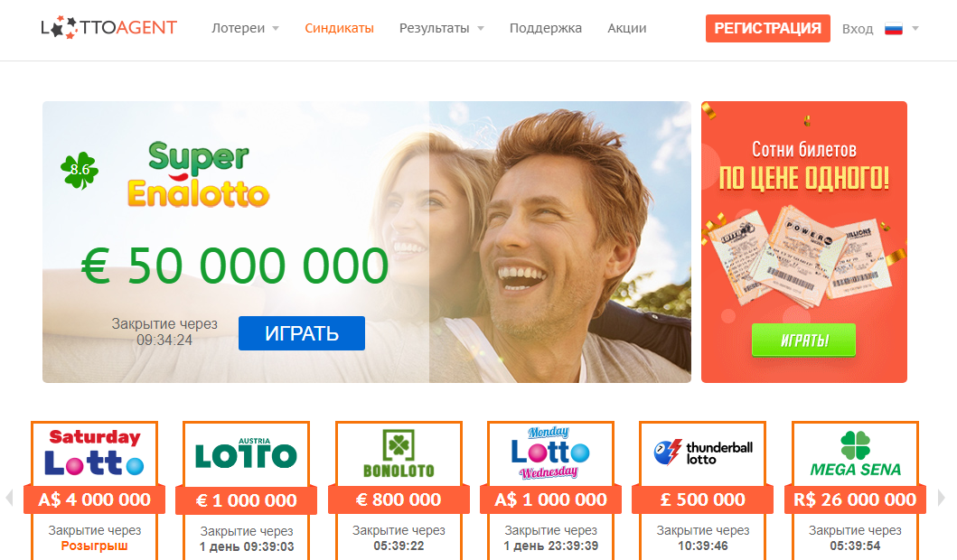Slide lottery carousel to the right
Screen dimensions: 957x560
(941, 498)
